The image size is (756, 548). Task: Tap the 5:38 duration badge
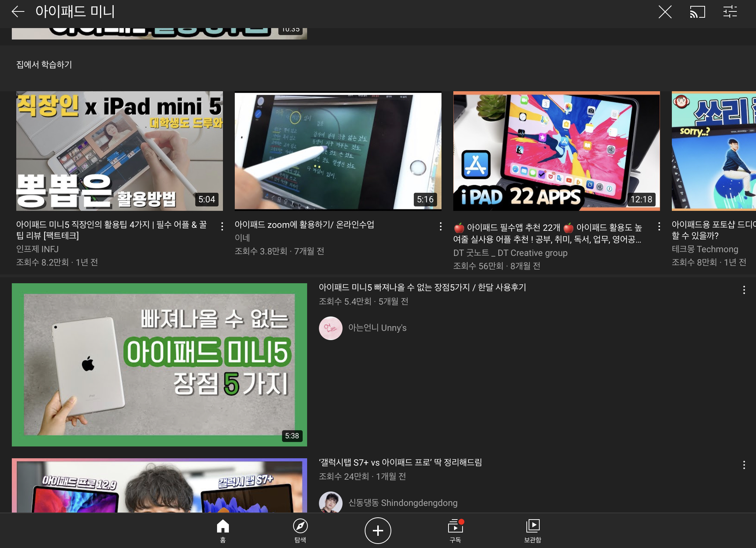(292, 436)
